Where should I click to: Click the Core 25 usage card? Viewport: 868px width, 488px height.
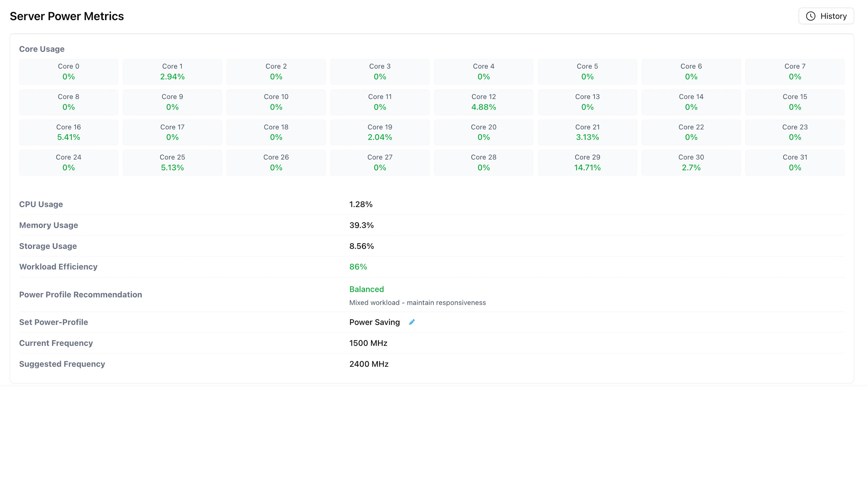pos(172,163)
